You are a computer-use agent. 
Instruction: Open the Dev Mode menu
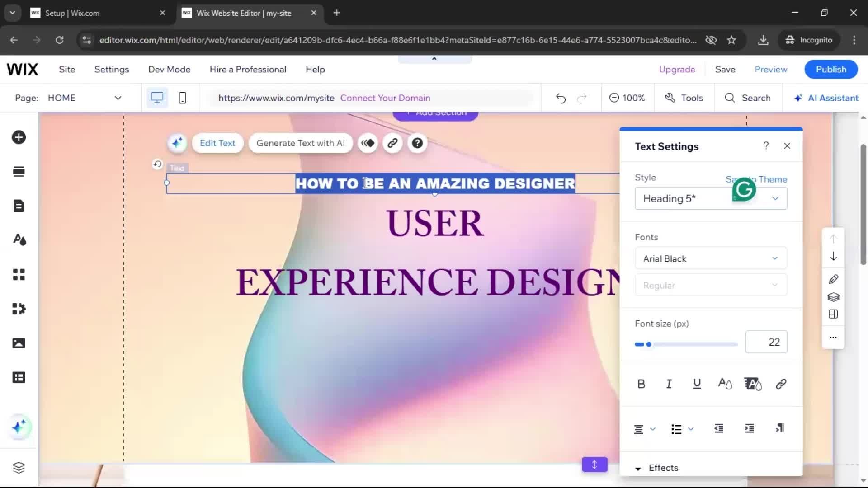pos(169,70)
